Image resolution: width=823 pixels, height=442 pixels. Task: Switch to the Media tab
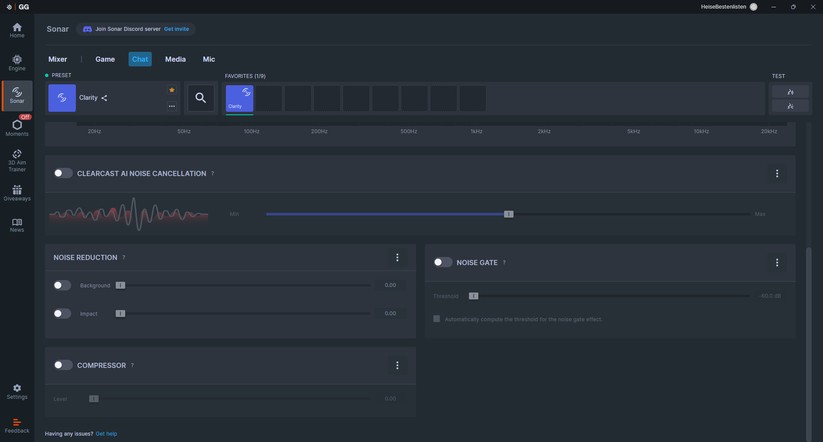point(175,59)
